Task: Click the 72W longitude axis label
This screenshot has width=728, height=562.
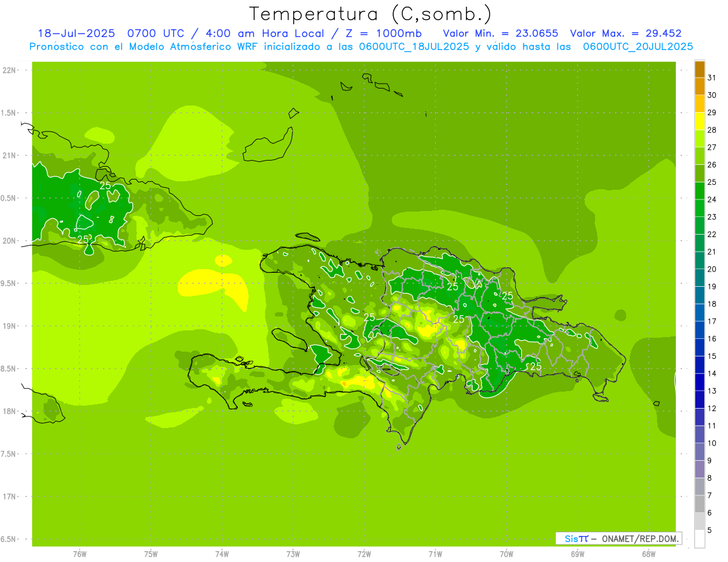Action: click(364, 554)
